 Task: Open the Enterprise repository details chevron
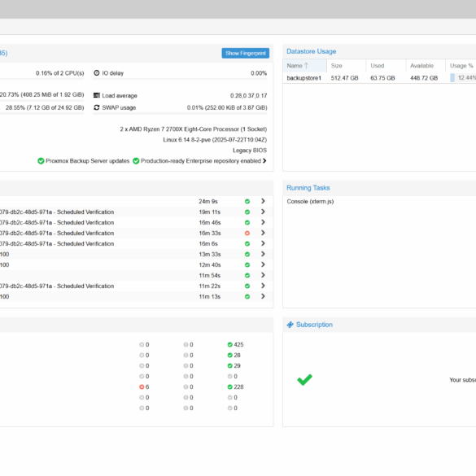pyautogui.click(x=264, y=160)
